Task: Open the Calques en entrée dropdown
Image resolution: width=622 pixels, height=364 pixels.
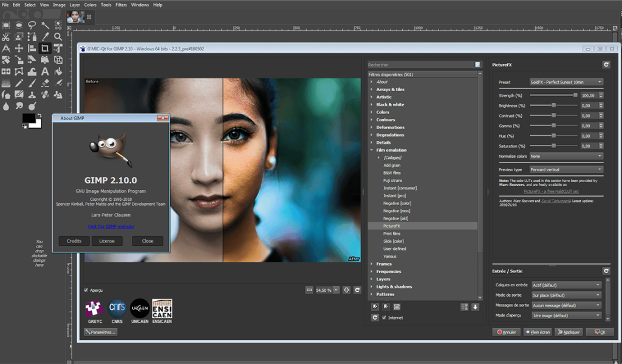Action: point(567,285)
